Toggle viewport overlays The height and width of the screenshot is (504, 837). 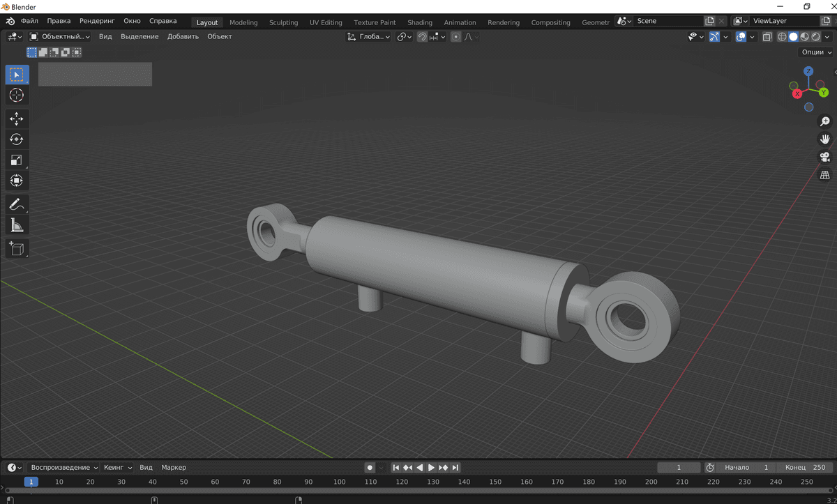click(741, 36)
